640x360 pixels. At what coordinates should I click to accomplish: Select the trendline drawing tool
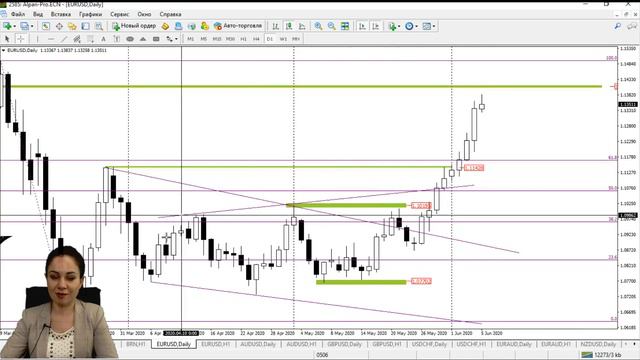pyautogui.click(x=64, y=39)
